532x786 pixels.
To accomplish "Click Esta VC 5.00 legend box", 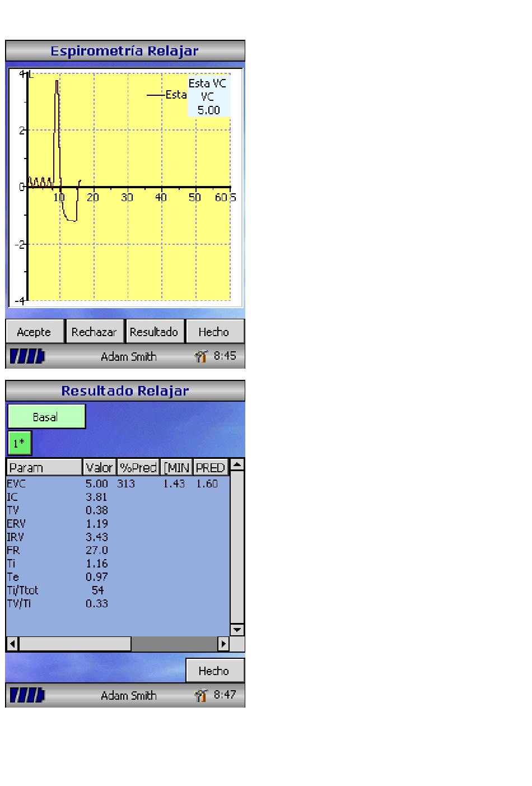I will [x=208, y=96].
